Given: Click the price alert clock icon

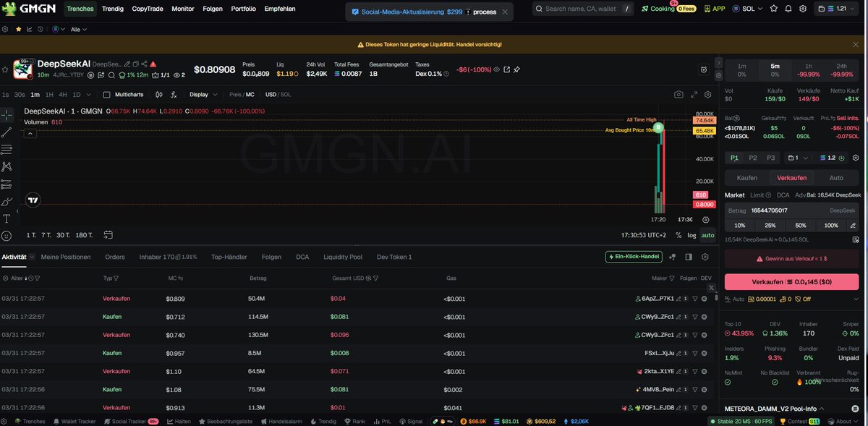Looking at the screenshot, I should point(704,69).
